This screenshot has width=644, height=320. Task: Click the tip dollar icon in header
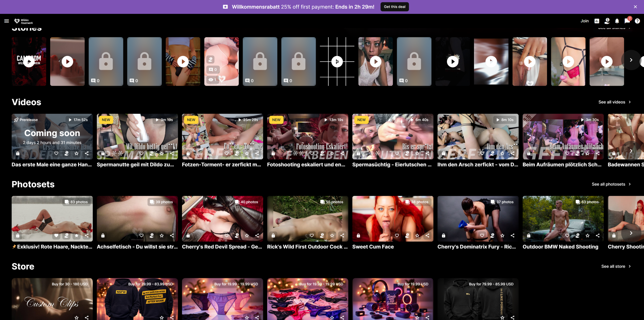point(607,21)
